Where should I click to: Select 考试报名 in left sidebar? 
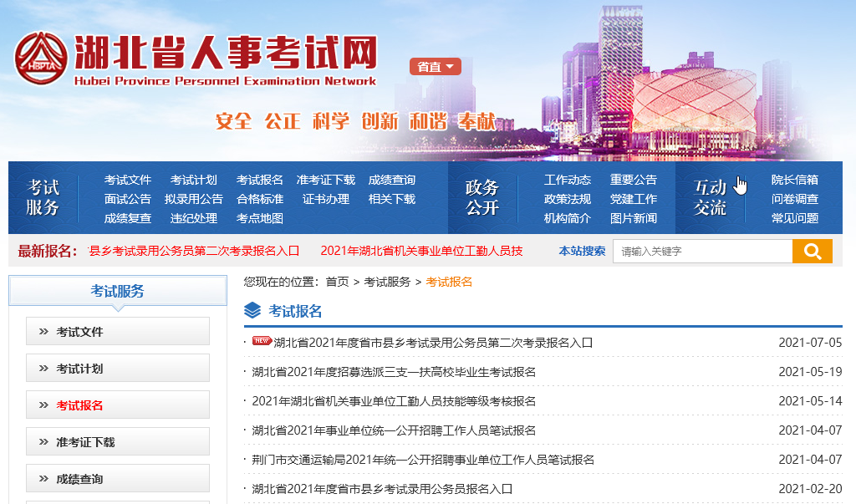[79, 405]
